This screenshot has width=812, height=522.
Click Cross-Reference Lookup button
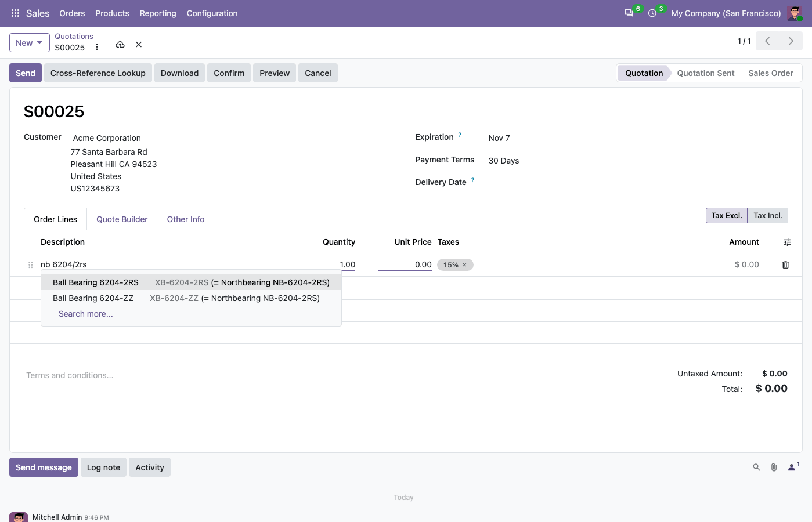pyautogui.click(x=98, y=73)
